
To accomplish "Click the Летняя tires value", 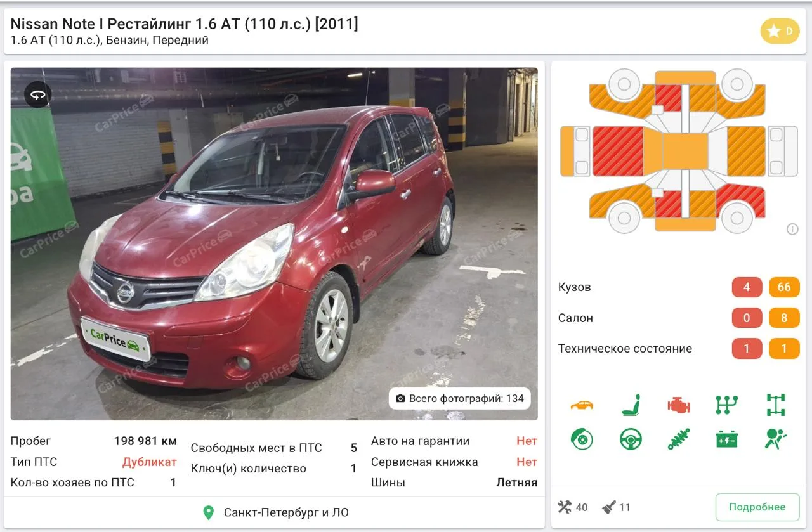I will tap(516, 483).
